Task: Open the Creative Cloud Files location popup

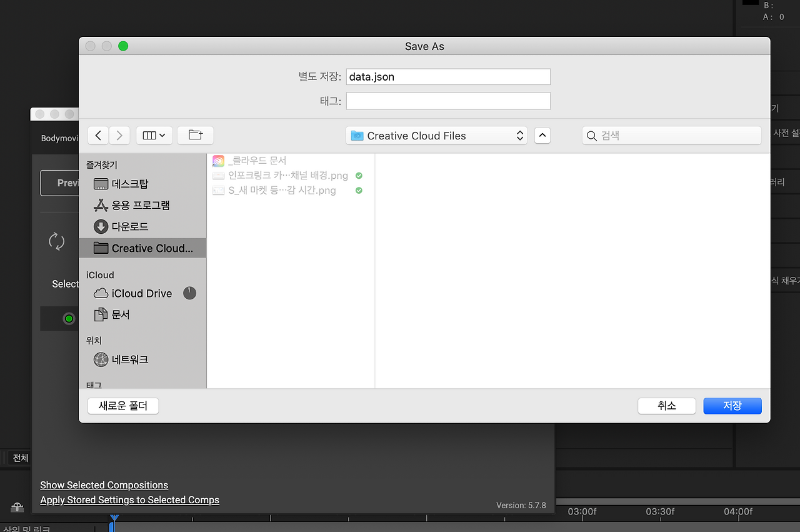Action: pos(436,136)
